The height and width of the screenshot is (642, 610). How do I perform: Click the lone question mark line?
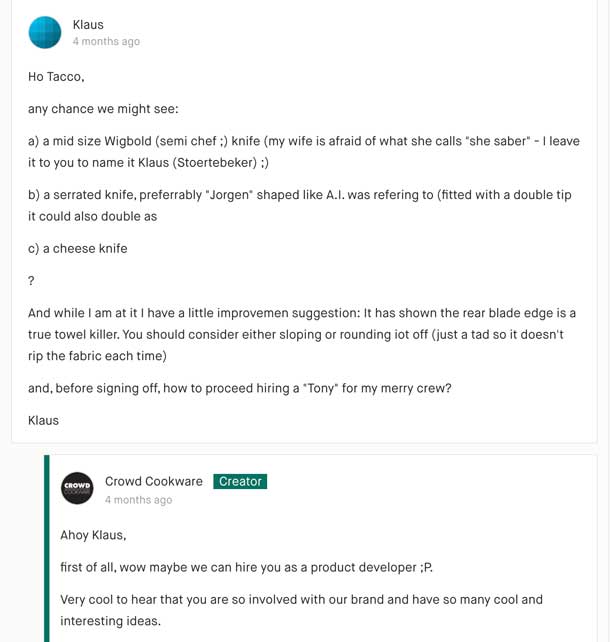[31, 281]
